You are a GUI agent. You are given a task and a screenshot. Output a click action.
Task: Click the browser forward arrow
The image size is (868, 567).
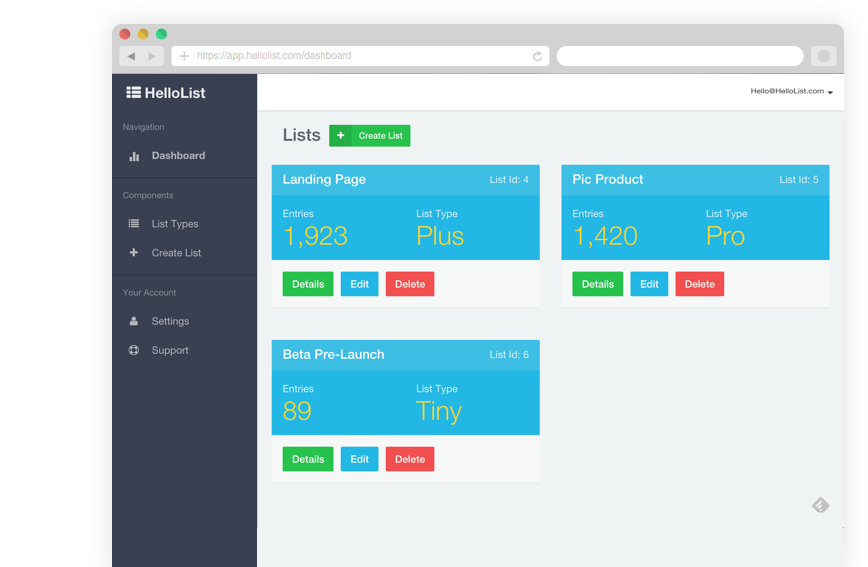point(152,56)
